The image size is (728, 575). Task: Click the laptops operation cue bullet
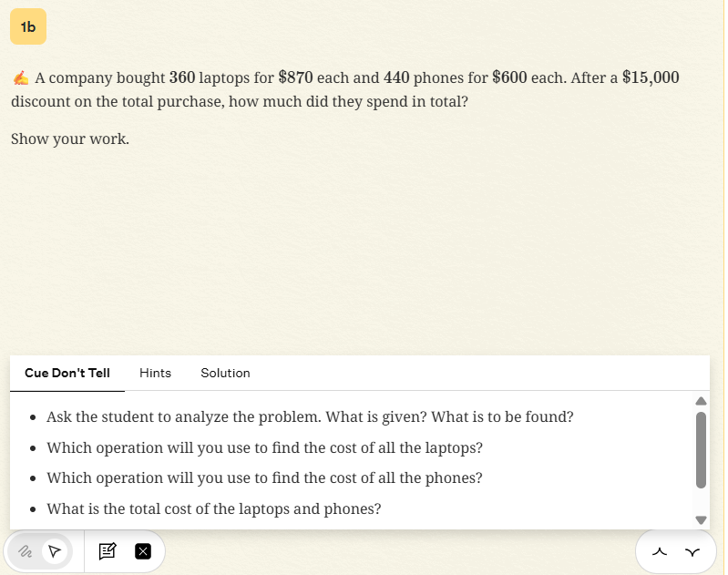click(x=264, y=447)
